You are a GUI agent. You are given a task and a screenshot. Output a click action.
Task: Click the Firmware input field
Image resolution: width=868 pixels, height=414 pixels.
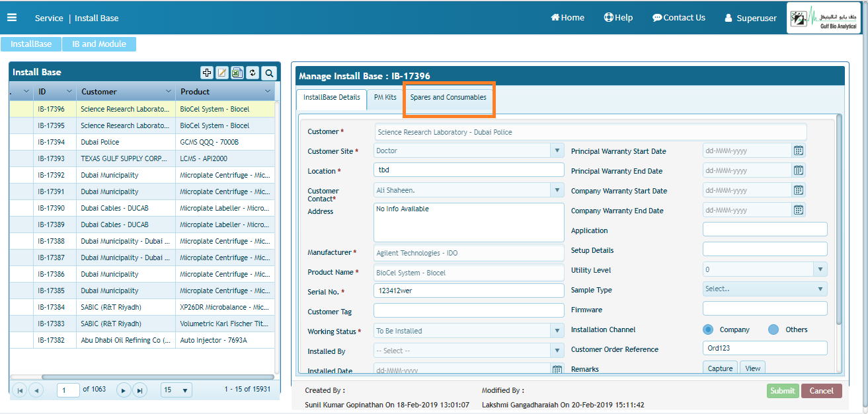765,309
